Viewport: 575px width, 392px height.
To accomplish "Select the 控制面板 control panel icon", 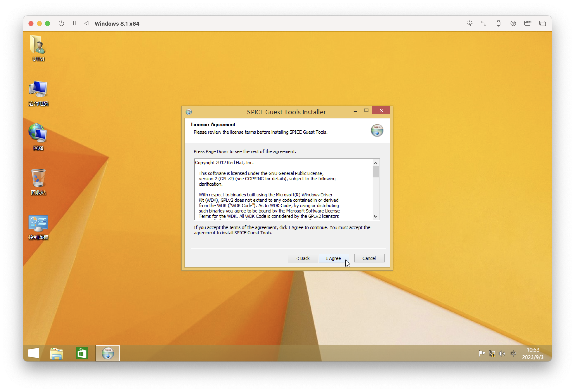I will pyautogui.click(x=38, y=227).
